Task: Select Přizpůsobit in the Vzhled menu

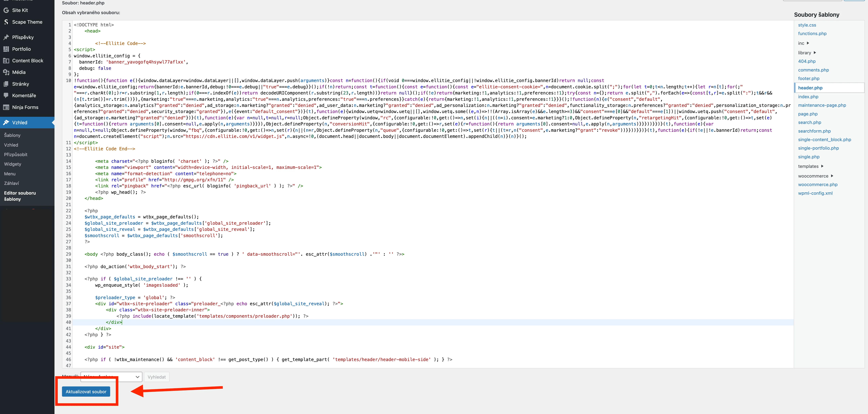Action: (15, 154)
